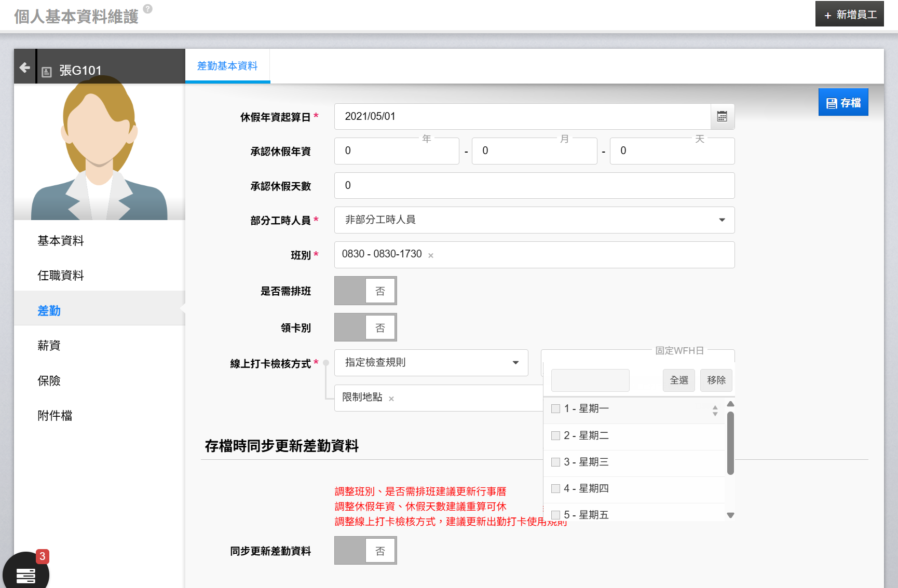The width and height of the screenshot is (898, 588).
Task: Expand the 部分工時人員 dropdown
Action: pyautogui.click(x=534, y=220)
